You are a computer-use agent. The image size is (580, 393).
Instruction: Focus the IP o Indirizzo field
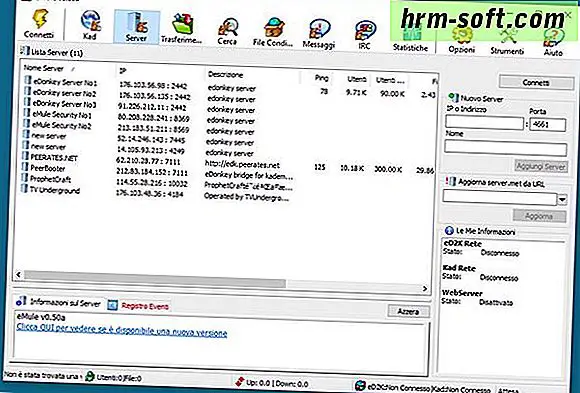[485, 122]
